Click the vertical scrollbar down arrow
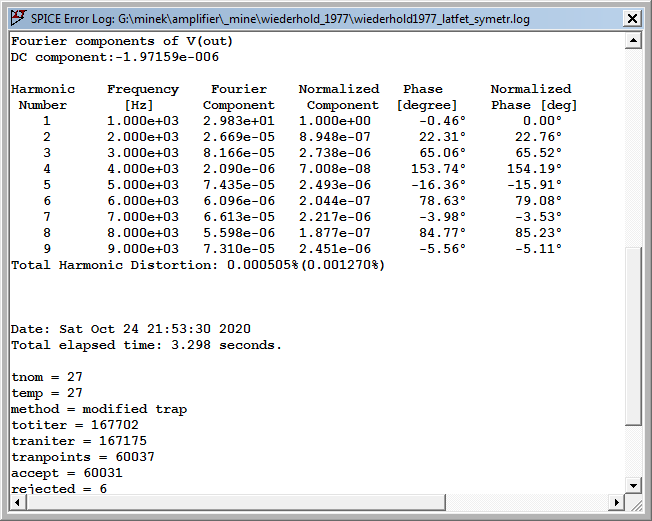 click(x=633, y=485)
